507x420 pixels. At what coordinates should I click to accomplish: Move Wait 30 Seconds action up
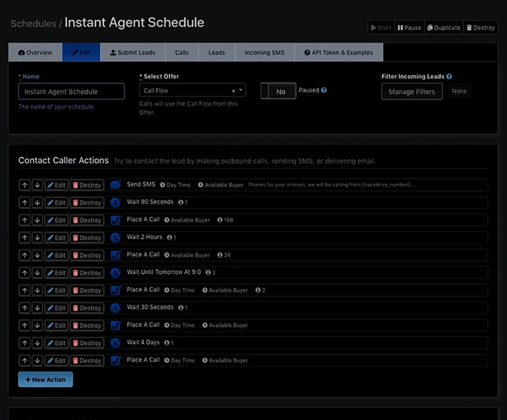click(25, 308)
